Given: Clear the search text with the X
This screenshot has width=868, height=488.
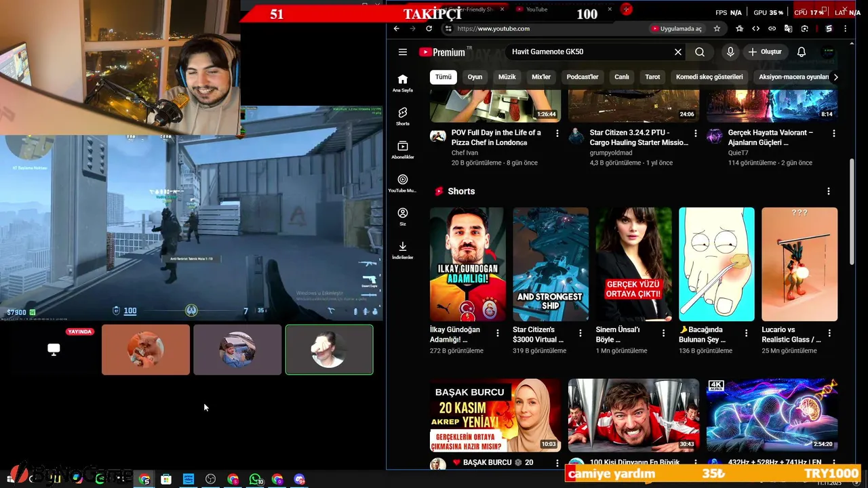Looking at the screenshot, I should (x=677, y=52).
